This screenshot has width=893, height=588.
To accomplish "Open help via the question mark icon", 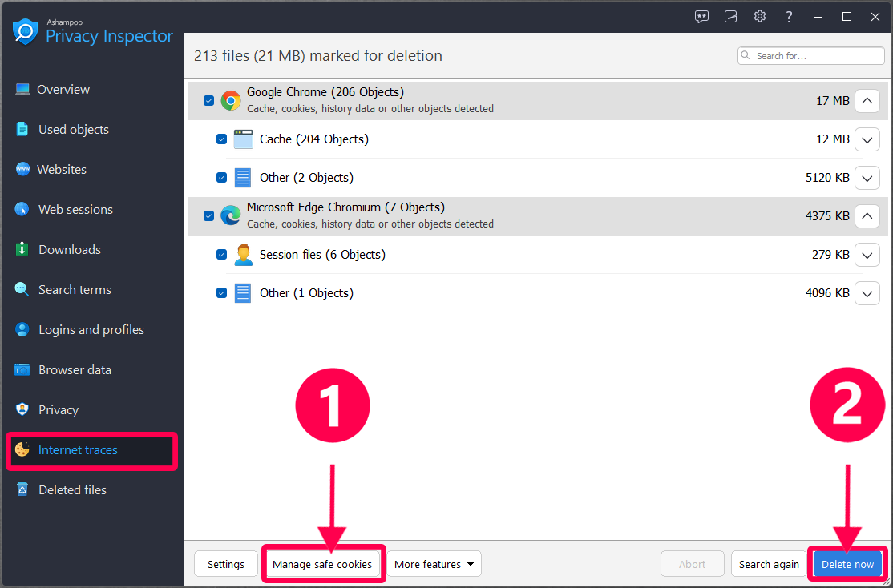I will [789, 17].
